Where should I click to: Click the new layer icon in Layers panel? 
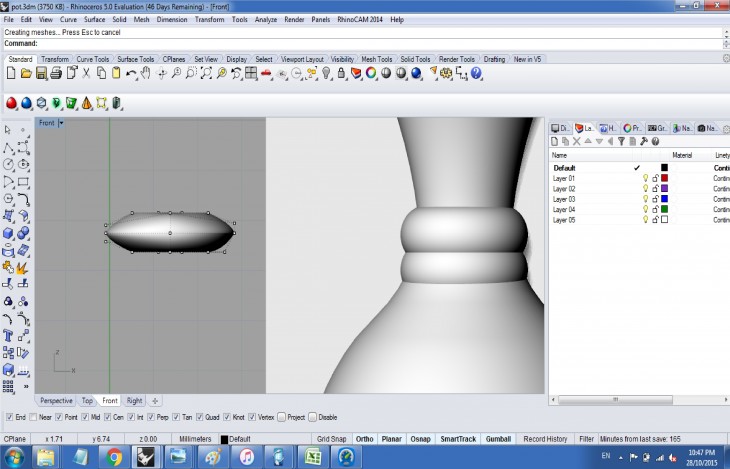point(556,141)
